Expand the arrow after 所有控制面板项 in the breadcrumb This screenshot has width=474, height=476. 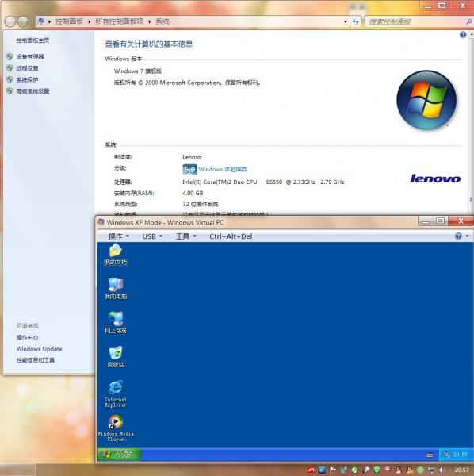pos(150,21)
